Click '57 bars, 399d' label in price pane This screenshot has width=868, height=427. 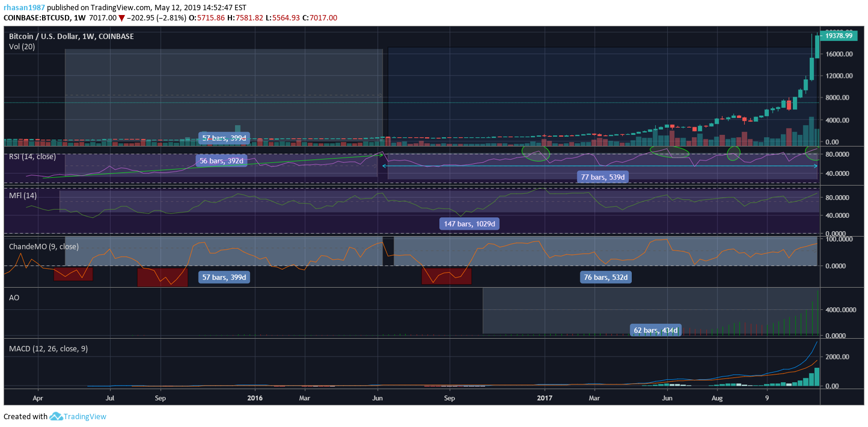224,138
